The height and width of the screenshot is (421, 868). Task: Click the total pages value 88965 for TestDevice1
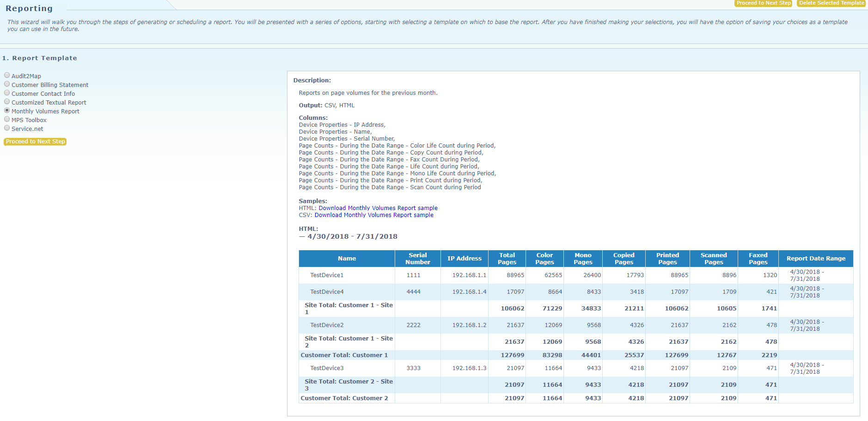coord(515,275)
